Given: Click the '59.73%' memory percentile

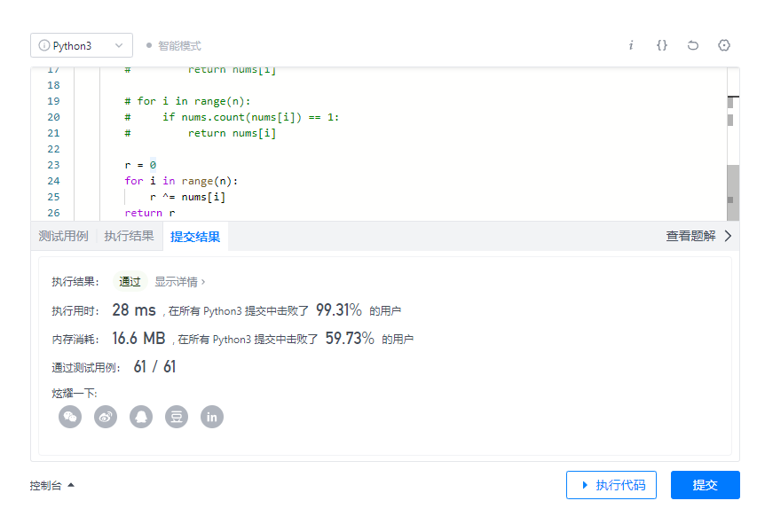Looking at the screenshot, I should click(x=350, y=338).
